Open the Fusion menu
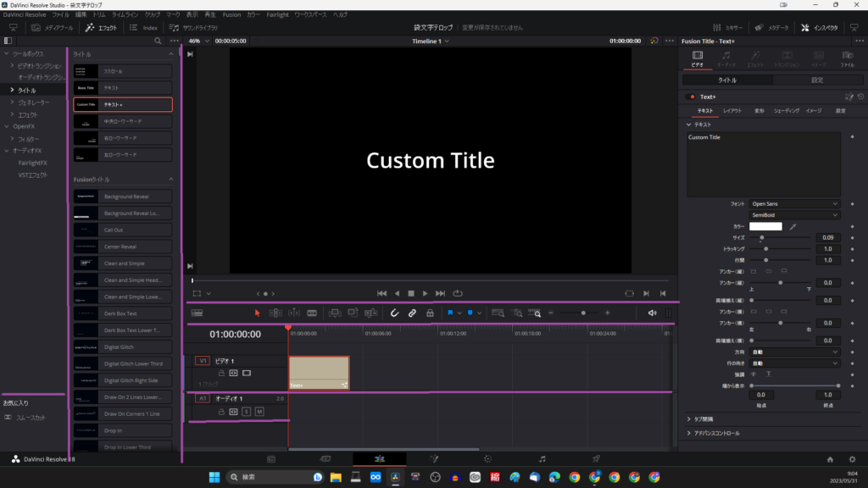868x488 pixels. point(231,15)
